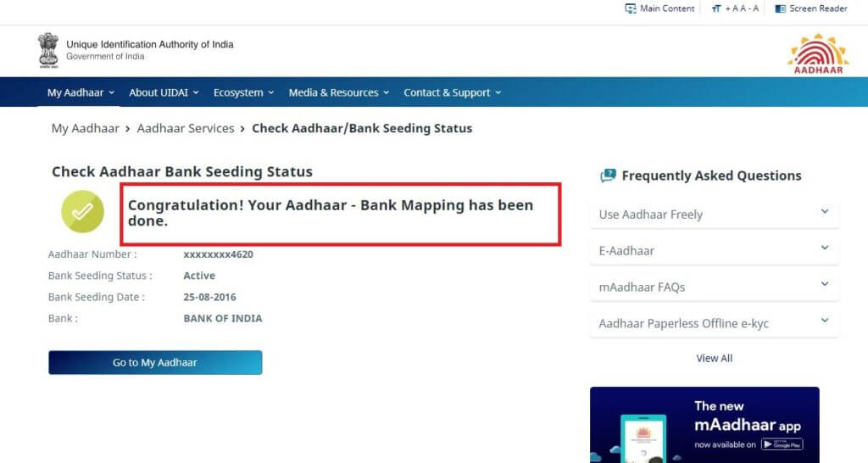The image size is (868, 463).
Task: Click Check Aadhaar/Bank Seeding Status breadcrumb
Action: (x=362, y=129)
